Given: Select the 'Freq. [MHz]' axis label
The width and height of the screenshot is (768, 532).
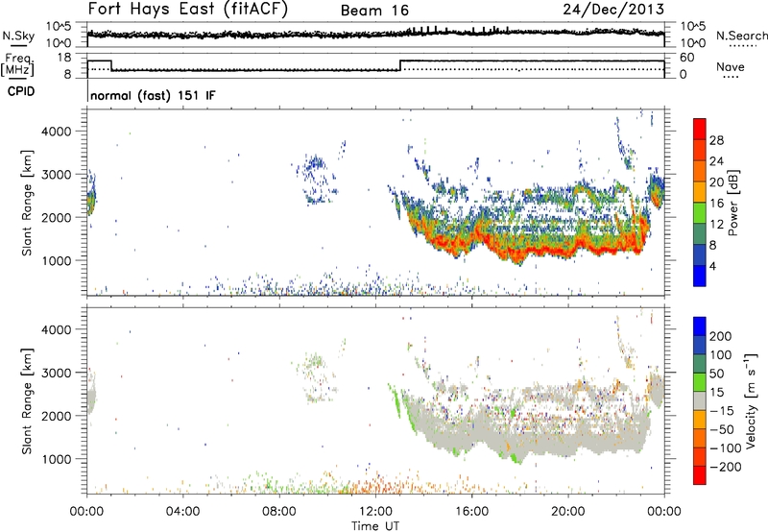Looking at the screenshot, I should coord(18,64).
